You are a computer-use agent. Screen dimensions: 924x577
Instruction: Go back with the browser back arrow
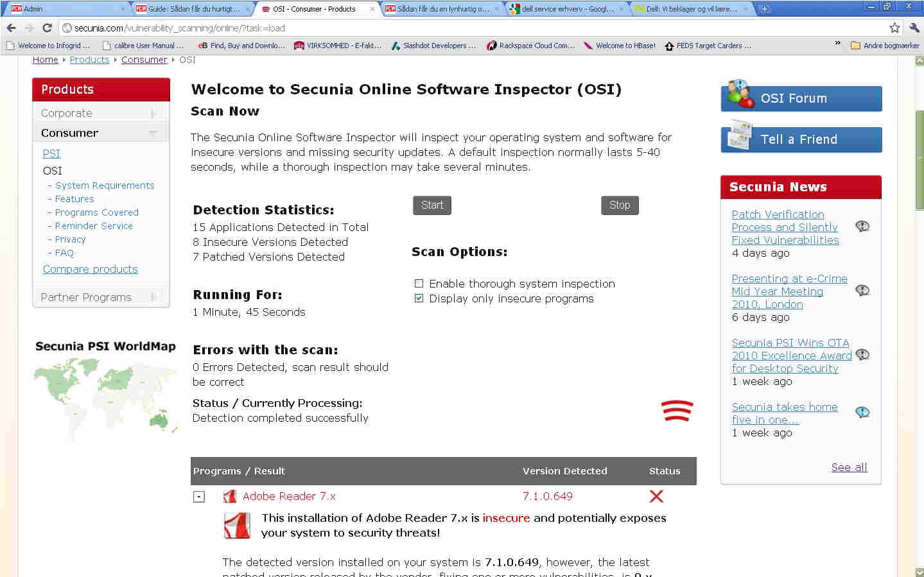click(x=12, y=28)
